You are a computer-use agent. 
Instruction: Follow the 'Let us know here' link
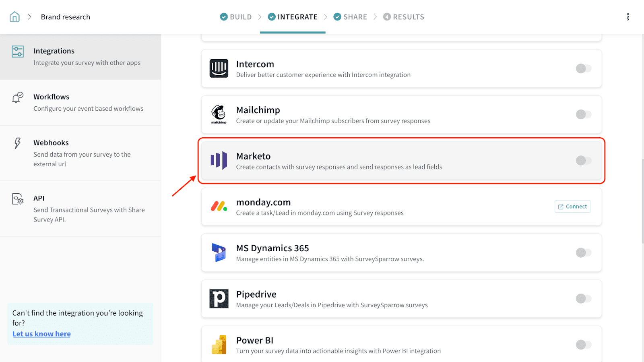point(41,334)
